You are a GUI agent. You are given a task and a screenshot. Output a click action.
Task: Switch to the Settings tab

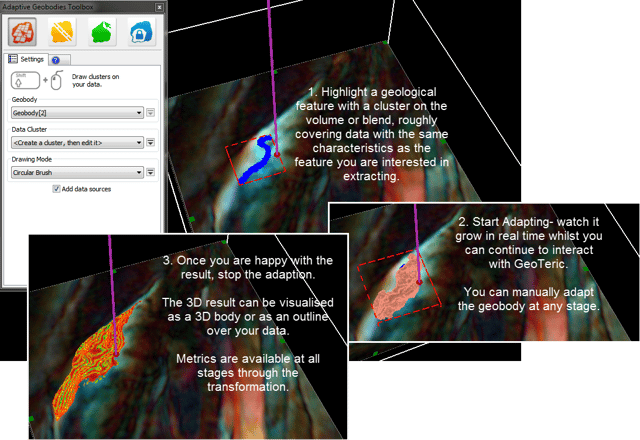coord(26,59)
